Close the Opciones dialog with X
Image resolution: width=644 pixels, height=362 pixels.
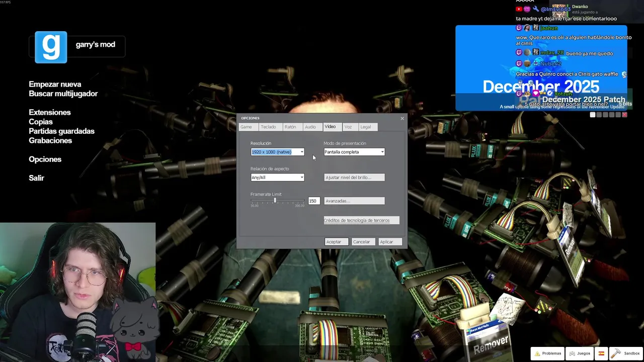click(402, 119)
